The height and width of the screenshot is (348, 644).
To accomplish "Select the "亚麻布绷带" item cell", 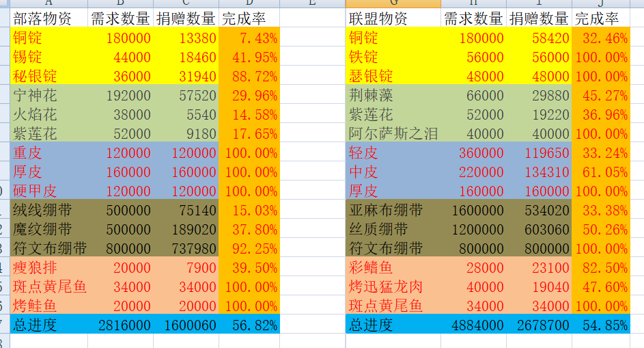I will (393, 210).
